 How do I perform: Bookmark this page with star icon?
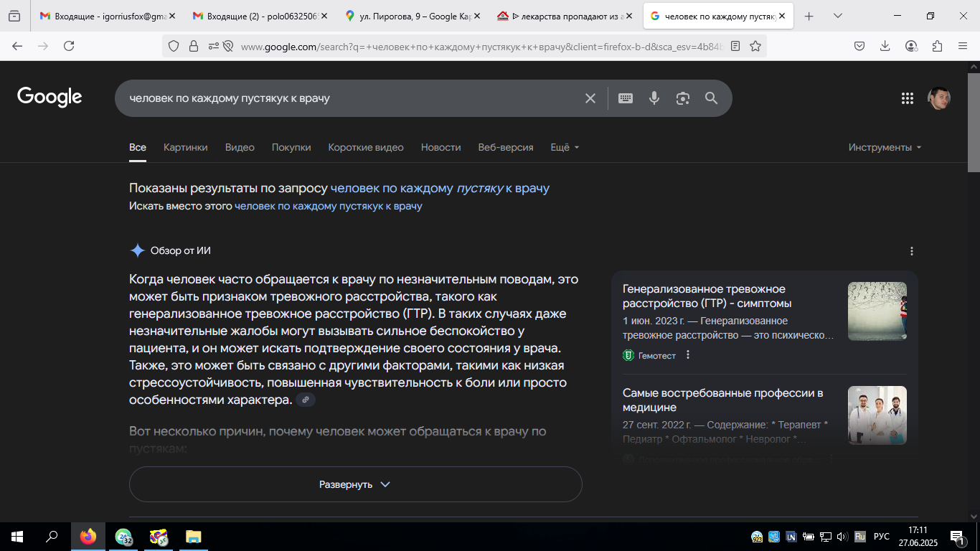coord(755,46)
